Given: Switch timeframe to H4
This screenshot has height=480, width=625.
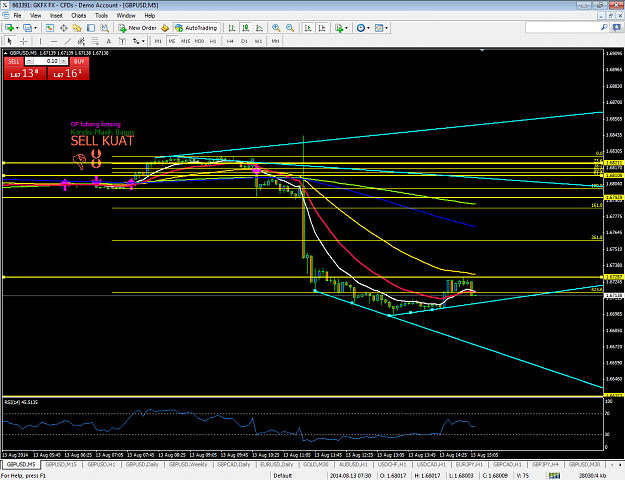Looking at the screenshot, I should coord(230,41).
